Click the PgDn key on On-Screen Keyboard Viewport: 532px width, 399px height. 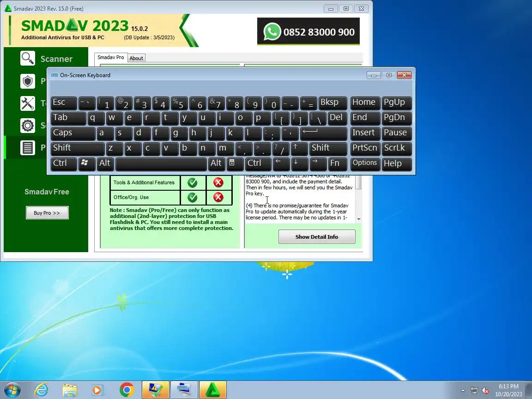click(397, 118)
